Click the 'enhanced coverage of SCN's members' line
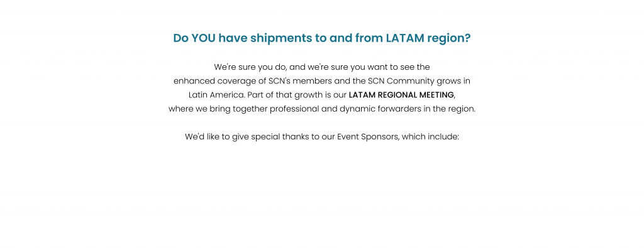 point(321,81)
